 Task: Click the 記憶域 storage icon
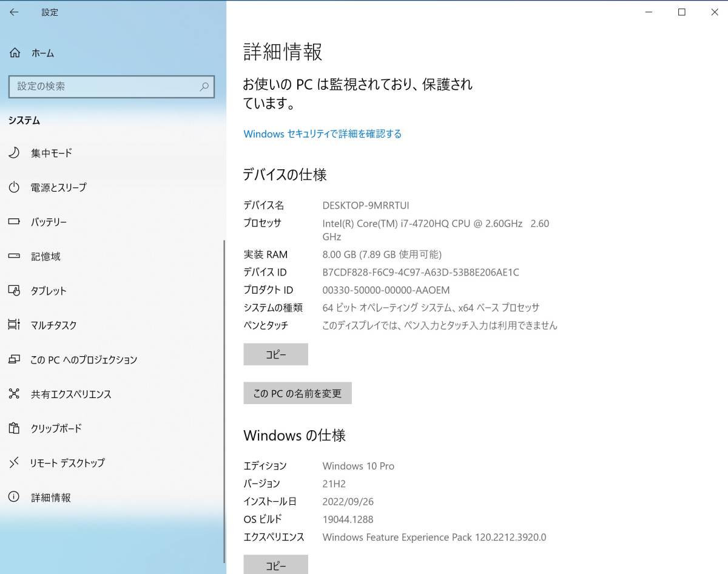(14, 257)
